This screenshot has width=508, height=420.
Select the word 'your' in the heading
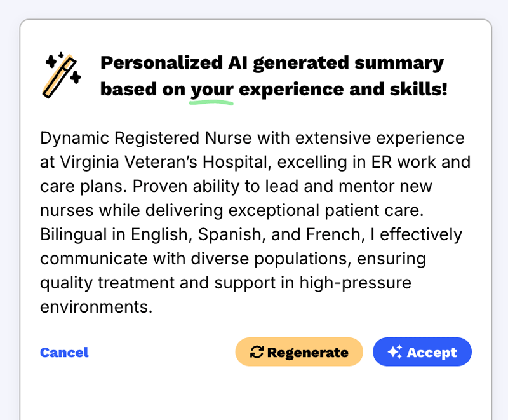pos(211,89)
